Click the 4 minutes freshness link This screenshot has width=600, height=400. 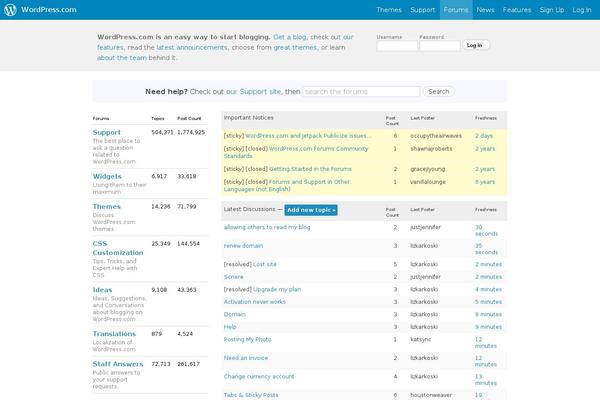pos(488,289)
